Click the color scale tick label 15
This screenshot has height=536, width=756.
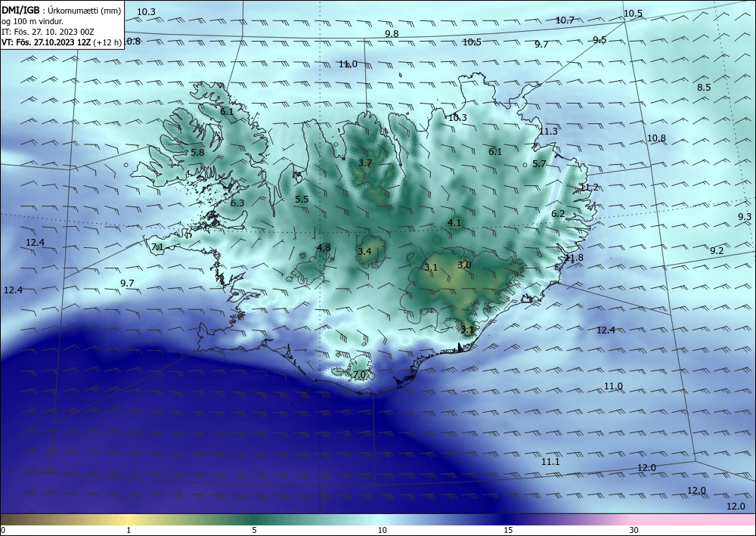tap(508, 530)
